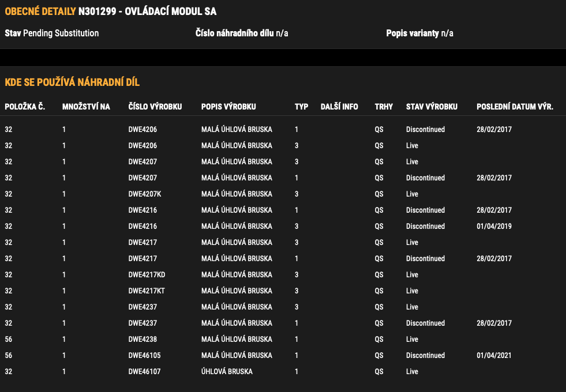Click the Discontinued status in the DWE46105 row
Image resolution: width=566 pixels, height=392 pixels.
point(425,356)
